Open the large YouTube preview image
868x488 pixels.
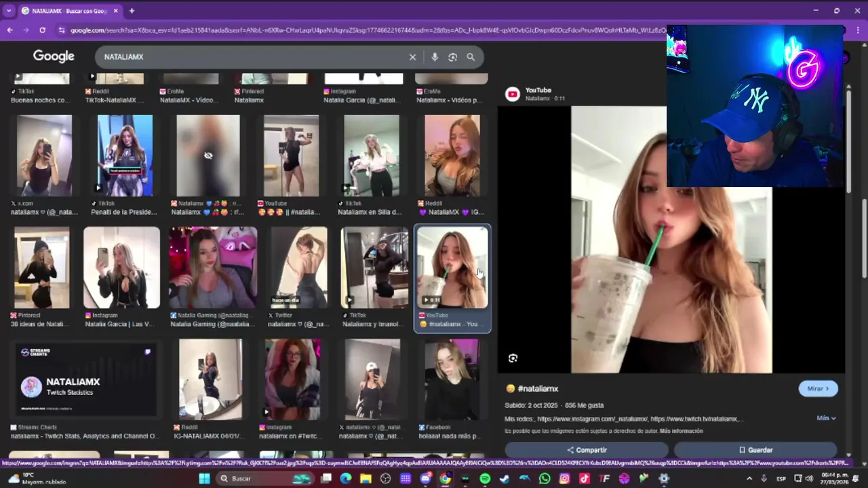click(x=671, y=239)
